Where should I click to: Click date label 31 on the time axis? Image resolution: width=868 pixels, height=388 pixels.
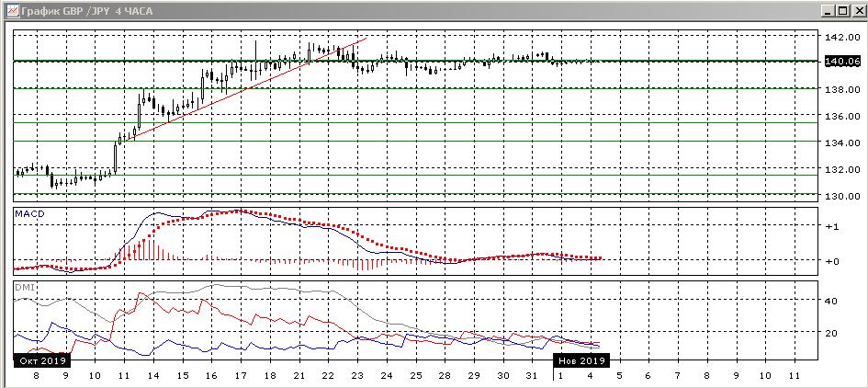click(532, 376)
